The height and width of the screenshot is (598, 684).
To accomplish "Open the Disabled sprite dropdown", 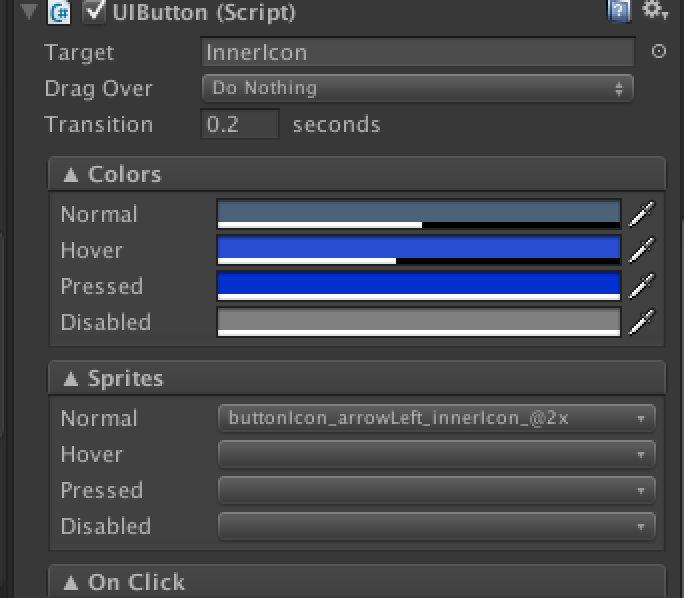I will 435,526.
